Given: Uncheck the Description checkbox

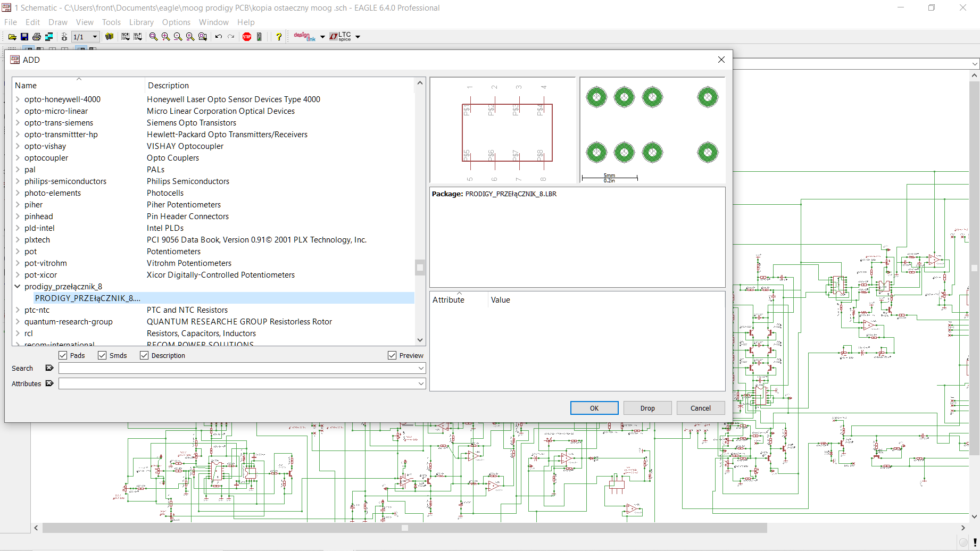Looking at the screenshot, I should pos(144,355).
